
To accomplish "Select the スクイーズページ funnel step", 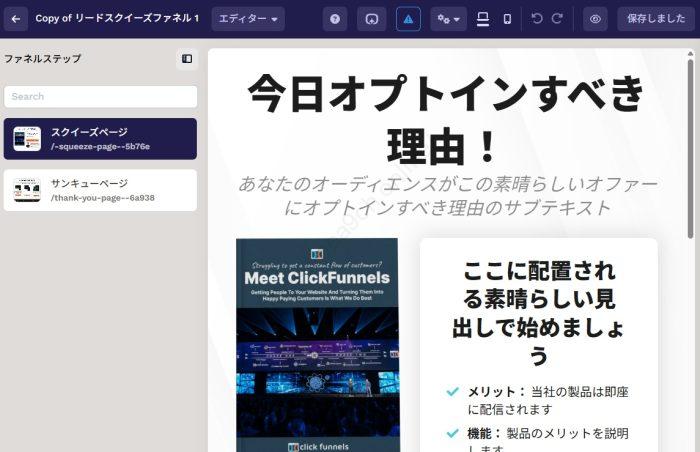I will [100, 139].
